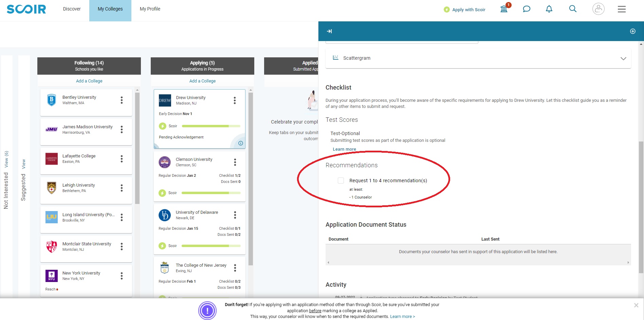
Task: Open Bentley University options menu
Action: tap(122, 100)
